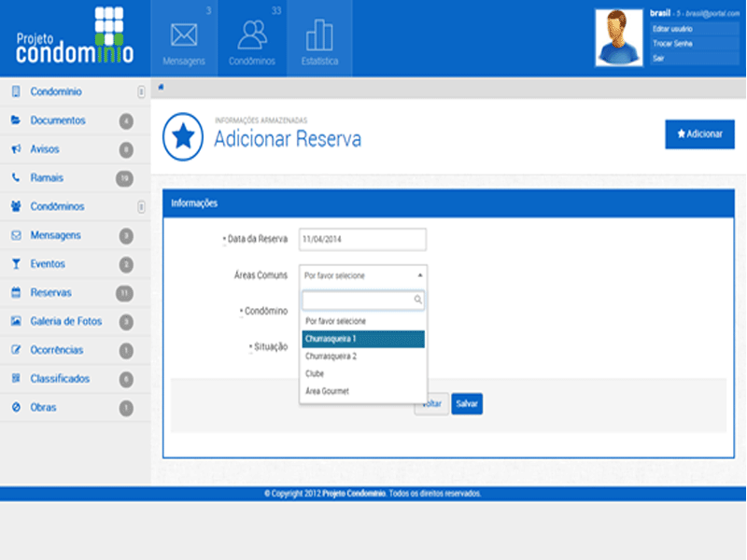Expand the Condomínio sidebar submenu
The height and width of the screenshot is (560, 747).
pyautogui.click(x=141, y=91)
